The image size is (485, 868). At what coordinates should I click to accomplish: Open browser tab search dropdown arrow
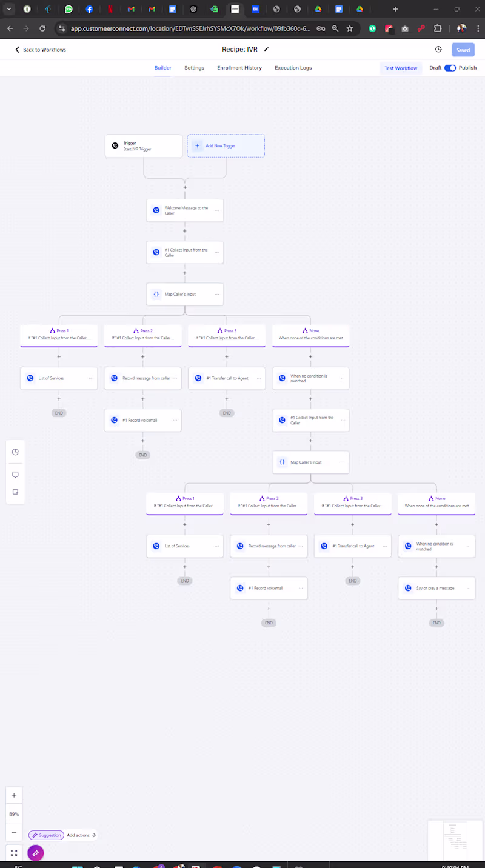pyautogui.click(x=9, y=9)
